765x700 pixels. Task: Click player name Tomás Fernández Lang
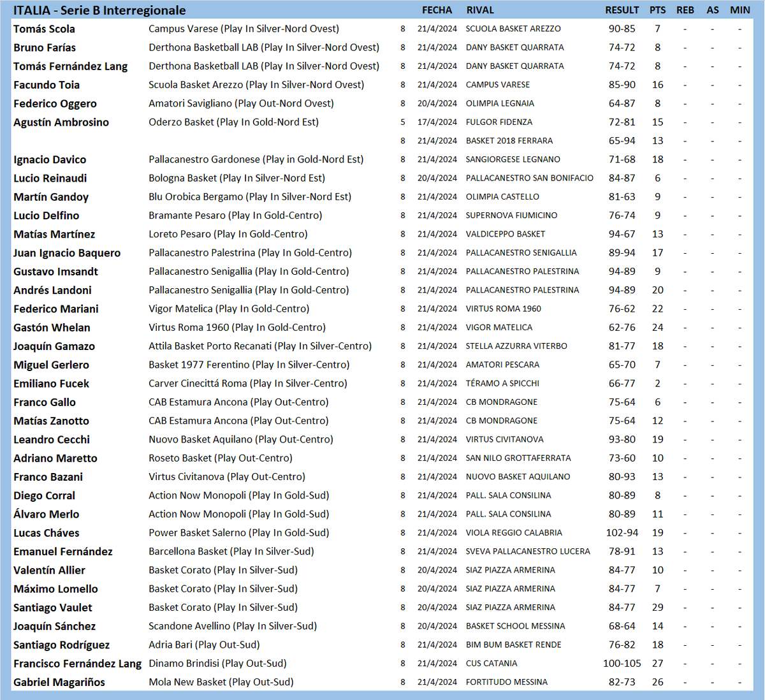point(70,66)
